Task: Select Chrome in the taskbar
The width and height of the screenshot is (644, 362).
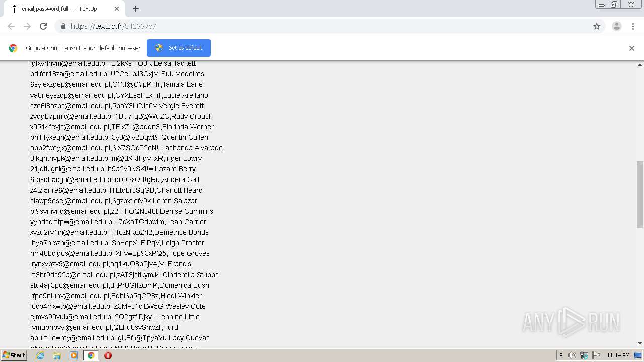Action: [91, 355]
